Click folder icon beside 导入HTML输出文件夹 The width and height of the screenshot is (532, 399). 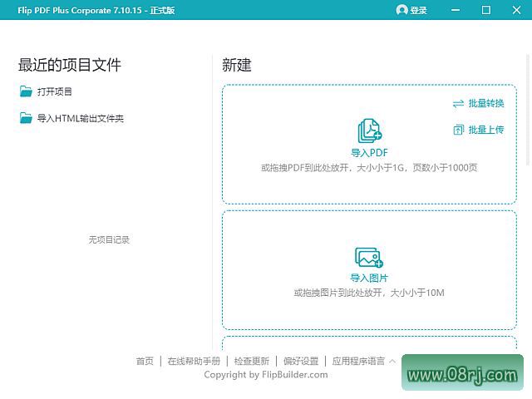click(26, 118)
